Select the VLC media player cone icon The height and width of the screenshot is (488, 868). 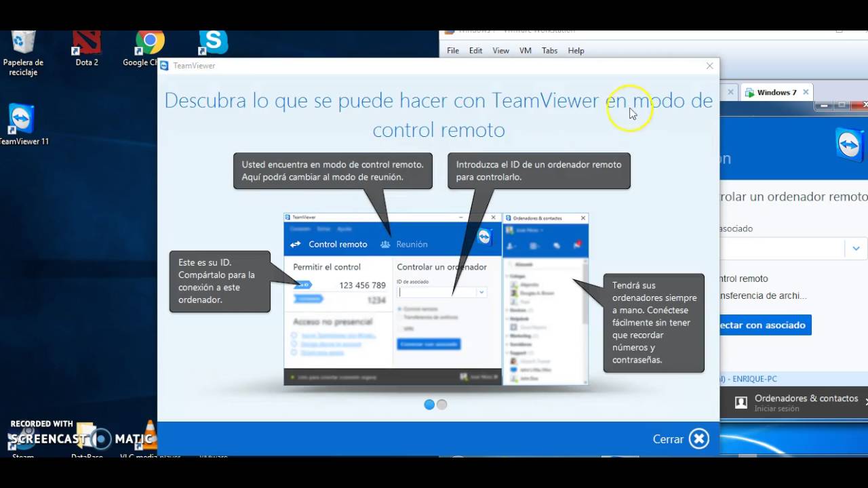point(149,436)
